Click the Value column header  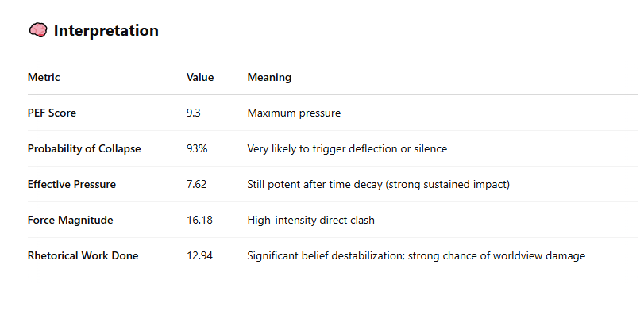(200, 77)
